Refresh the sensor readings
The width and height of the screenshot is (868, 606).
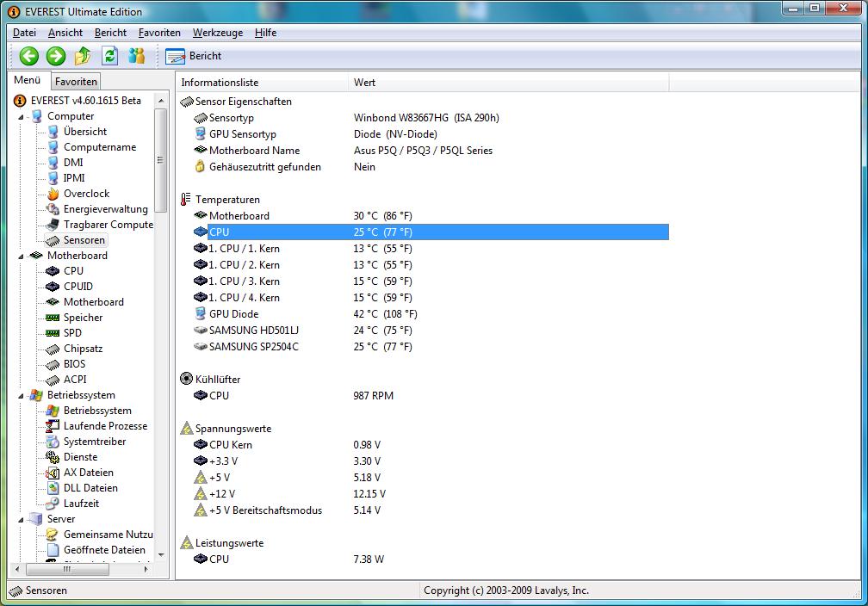click(109, 56)
